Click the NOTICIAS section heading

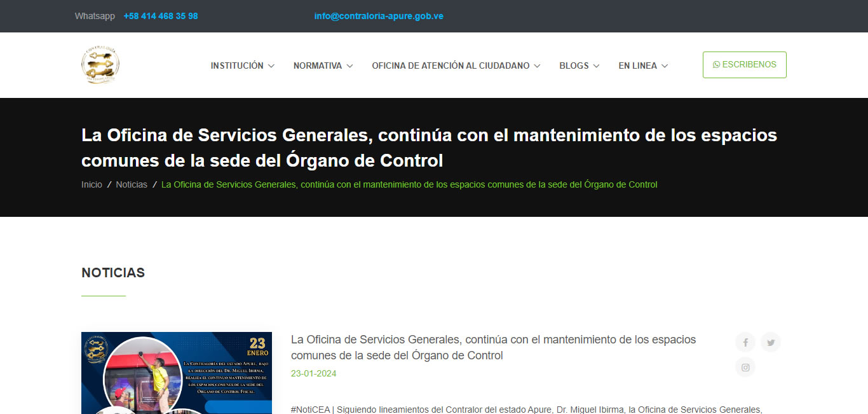point(113,273)
